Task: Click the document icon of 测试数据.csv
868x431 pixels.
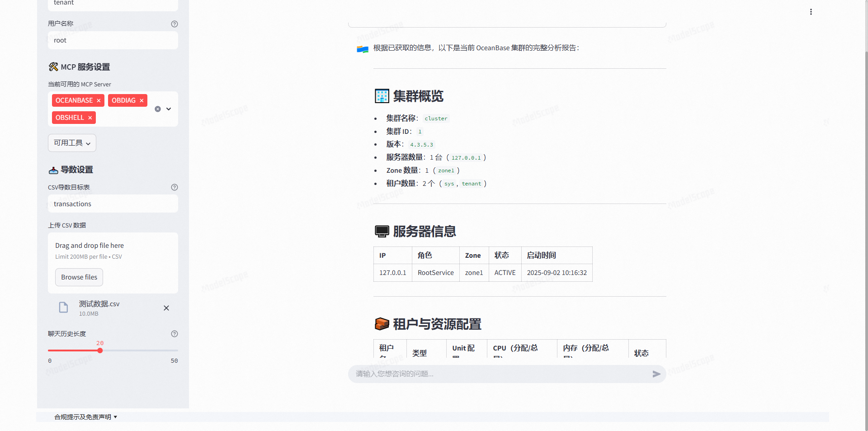Action: point(63,308)
